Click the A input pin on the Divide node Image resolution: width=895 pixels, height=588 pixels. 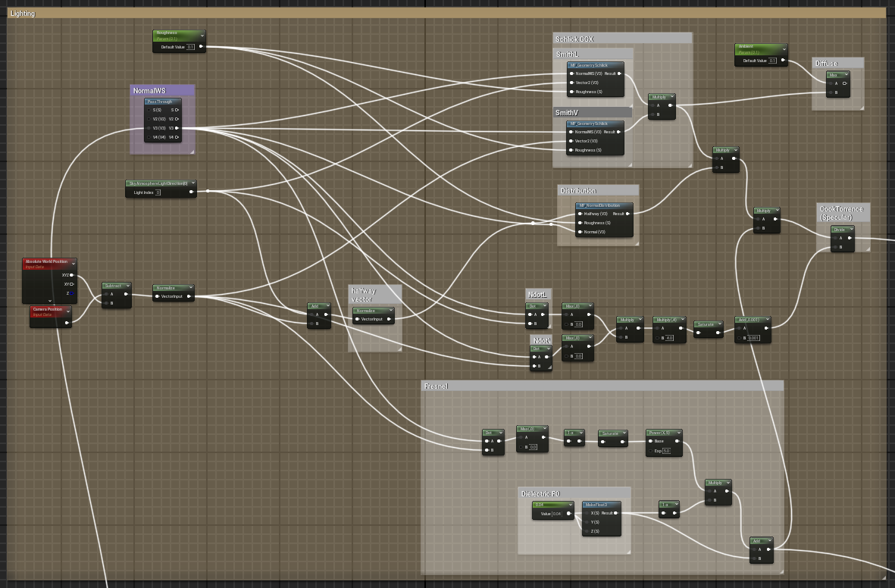coord(835,238)
